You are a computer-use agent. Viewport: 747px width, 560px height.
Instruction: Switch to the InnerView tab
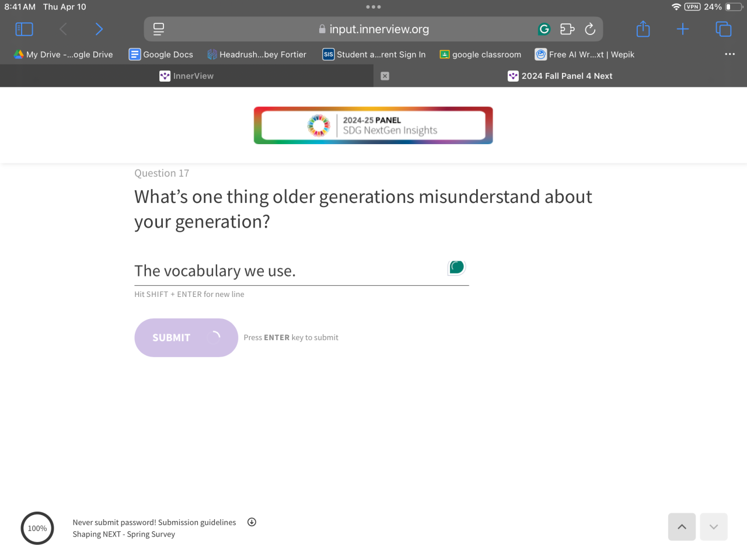click(187, 76)
